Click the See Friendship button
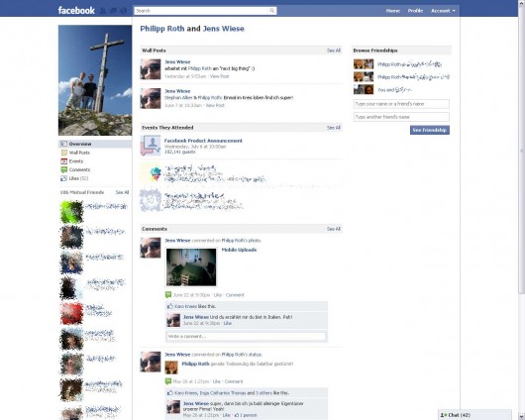Image resolution: width=525 pixels, height=420 pixels. point(430,130)
